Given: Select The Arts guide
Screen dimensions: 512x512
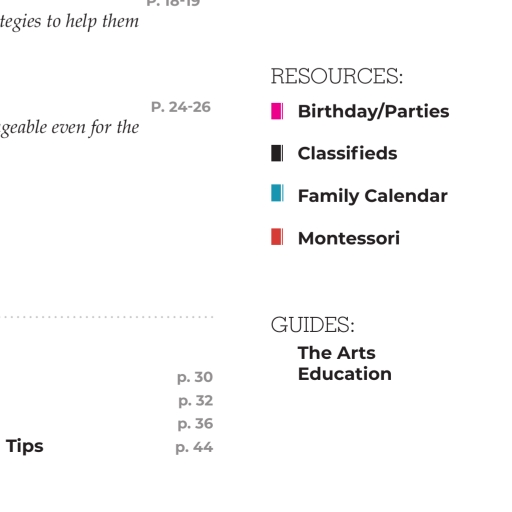Looking at the screenshot, I should (337, 353).
